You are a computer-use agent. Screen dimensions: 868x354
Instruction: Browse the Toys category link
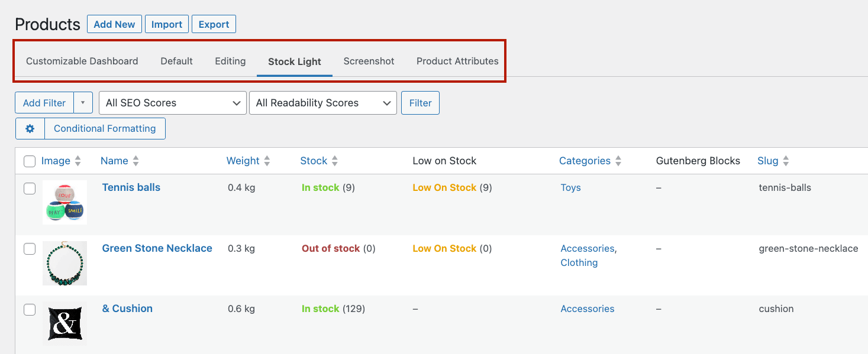(x=570, y=187)
